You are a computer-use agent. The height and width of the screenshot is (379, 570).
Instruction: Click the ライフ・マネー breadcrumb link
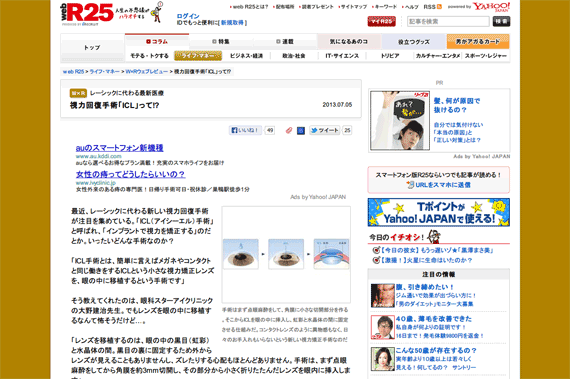pyautogui.click(x=105, y=72)
